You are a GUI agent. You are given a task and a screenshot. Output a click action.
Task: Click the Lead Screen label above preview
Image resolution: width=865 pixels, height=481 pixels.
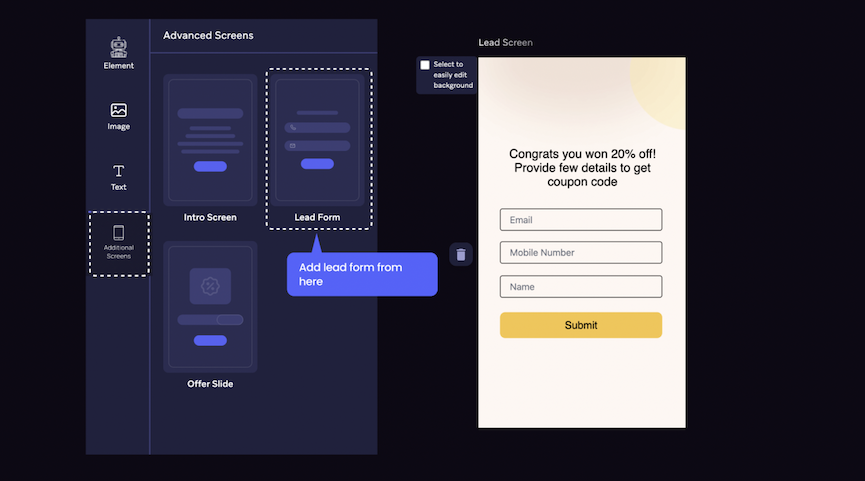pos(505,43)
